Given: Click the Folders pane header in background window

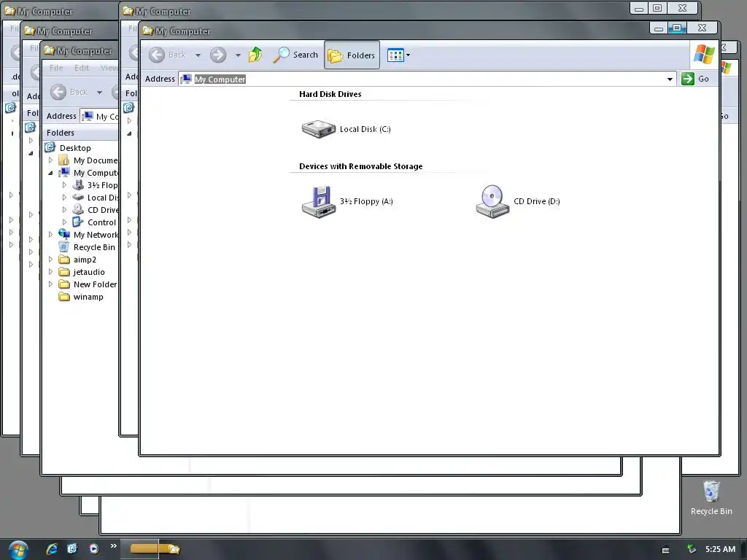Looking at the screenshot, I should click(x=60, y=133).
